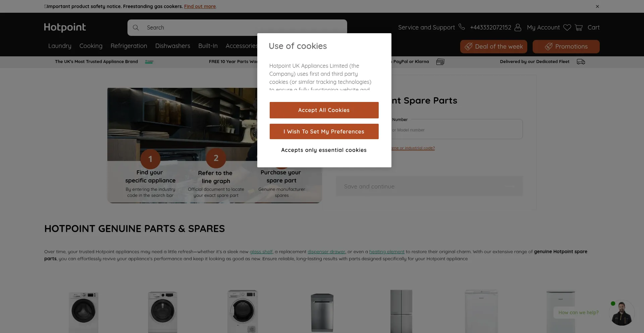644x333 pixels.
Task: Select Accepts only essential cookies
Action: (324, 150)
